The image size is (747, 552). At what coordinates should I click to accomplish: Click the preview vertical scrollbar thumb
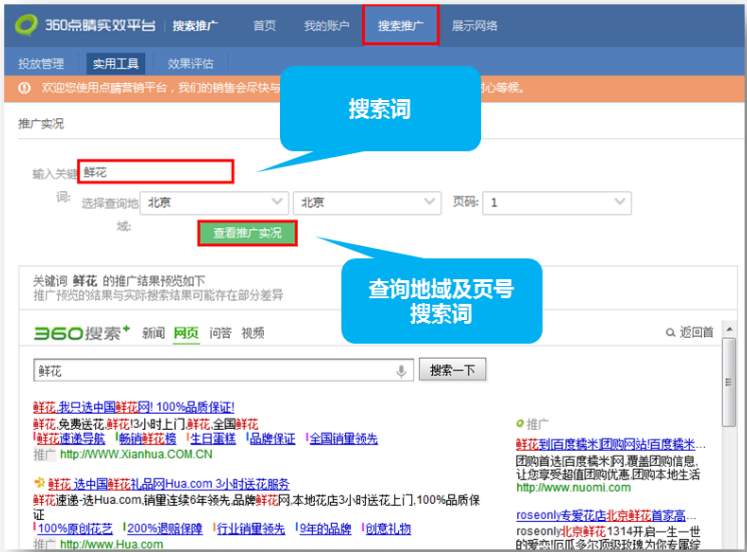tap(729, 382)
